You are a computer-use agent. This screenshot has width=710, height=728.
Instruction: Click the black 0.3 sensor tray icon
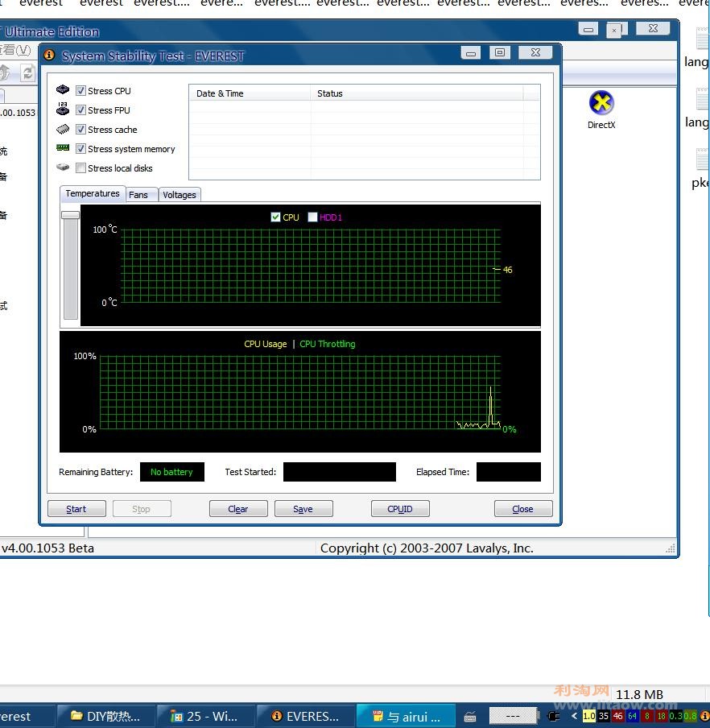pos(675,716)
